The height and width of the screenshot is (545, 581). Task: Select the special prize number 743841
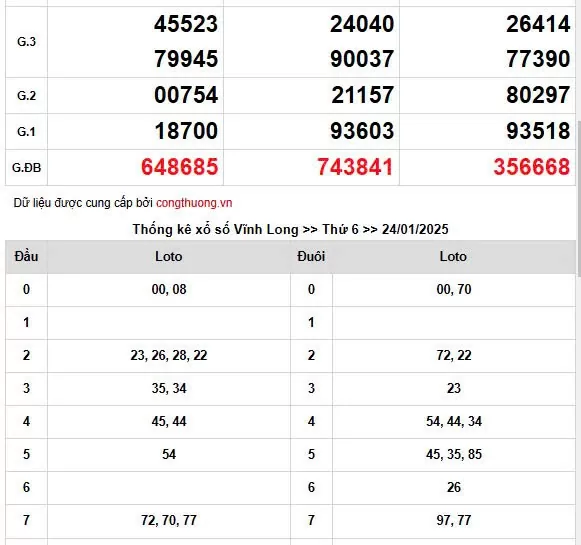[x=355, y=167]
